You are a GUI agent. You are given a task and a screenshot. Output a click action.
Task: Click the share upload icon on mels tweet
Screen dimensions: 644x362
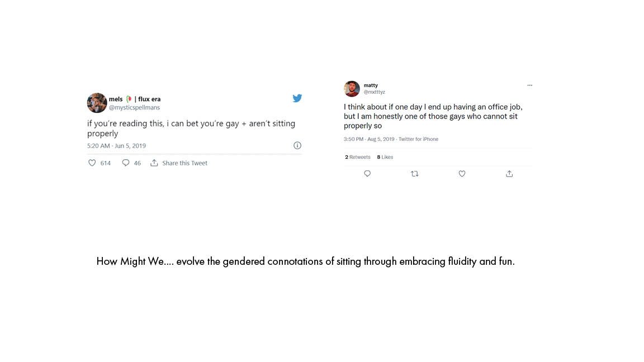point(154,163)
